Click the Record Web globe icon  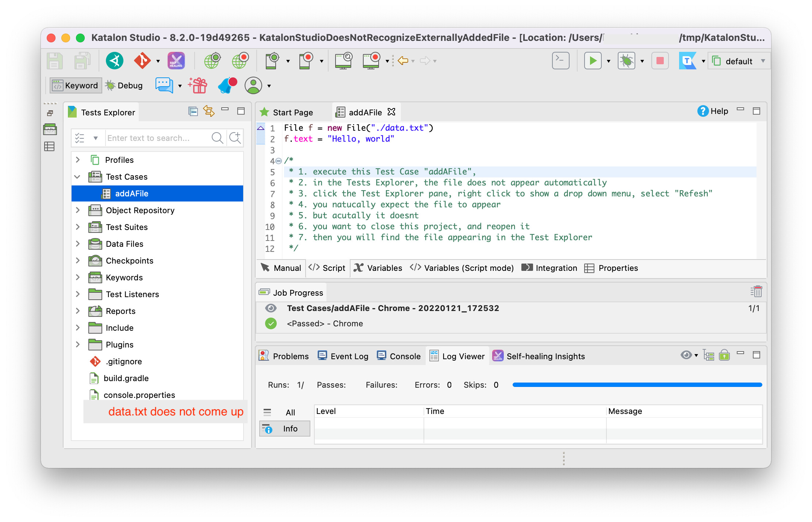coord(240,61)
